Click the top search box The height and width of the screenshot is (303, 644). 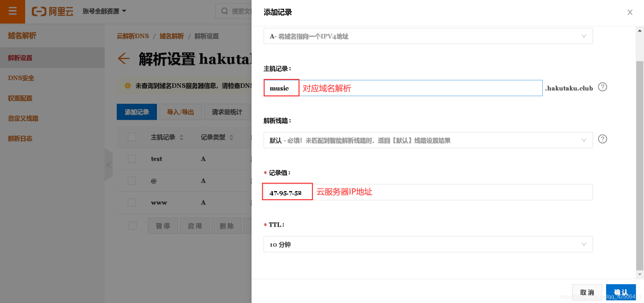(x=234, y=11)
